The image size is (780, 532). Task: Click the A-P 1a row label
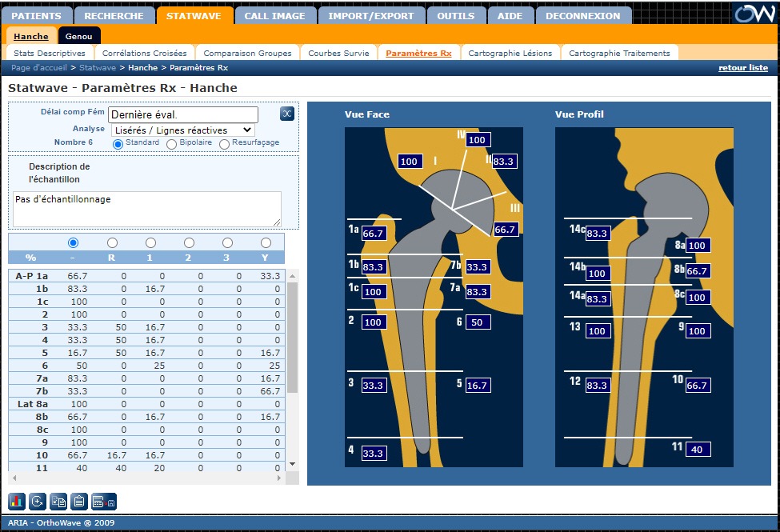pyautogui.click(x=32, y=276)
